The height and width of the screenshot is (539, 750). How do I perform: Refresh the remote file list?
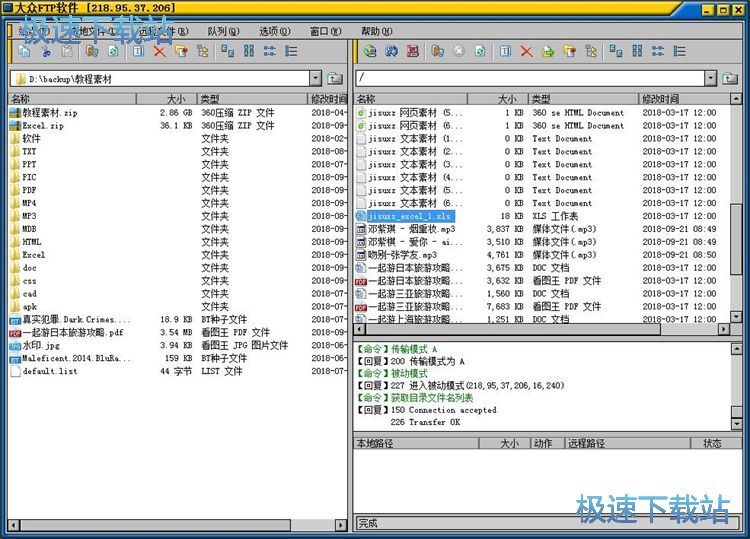(x=480, y=51)
